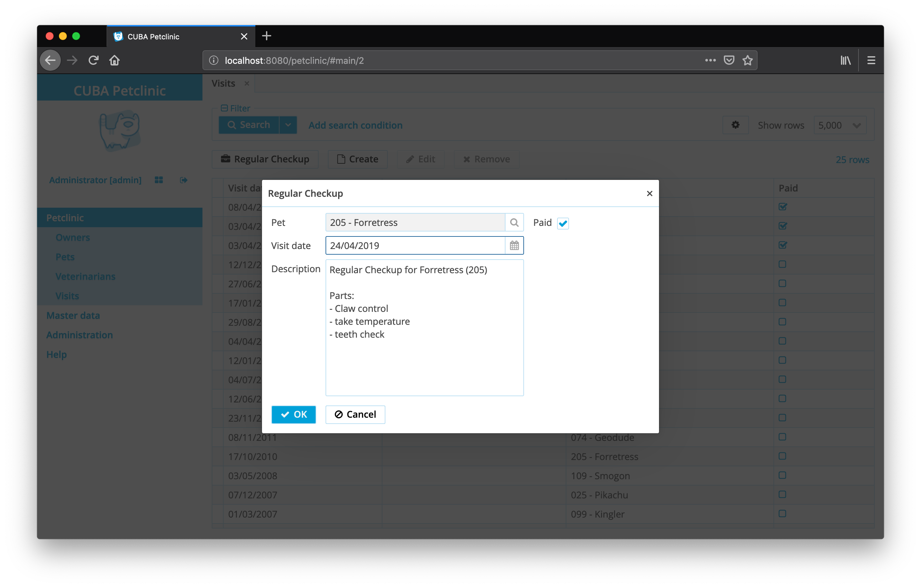Open the Veterinarians menu item
The width and height of the screenshot is (921, 588).
click(85, 276)
